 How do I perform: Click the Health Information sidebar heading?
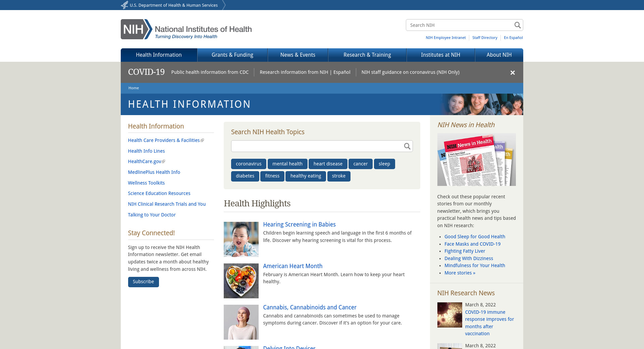click(156, 126)
